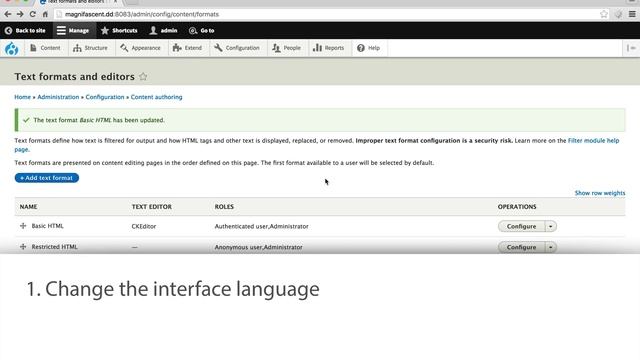The height and width of the screenshot is (360, 640).
Task: Grab the Restricted HTML row drag handle
Action: coord(23,247)
